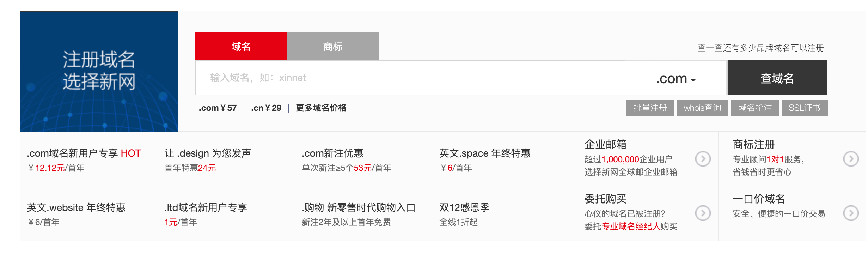Click the SSL证书 button
868x254 pixels.
pos(805,108)
